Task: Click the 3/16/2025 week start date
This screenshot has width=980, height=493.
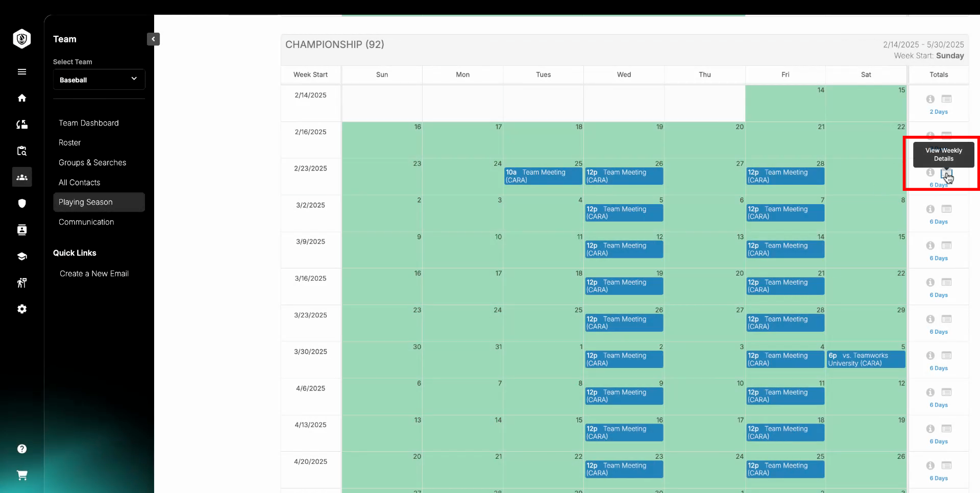Action: tap(310, 279)
